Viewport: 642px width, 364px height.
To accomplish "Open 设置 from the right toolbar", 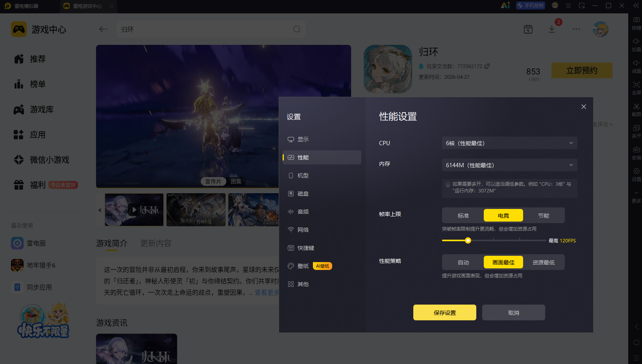I will click(x=636, y=175).
